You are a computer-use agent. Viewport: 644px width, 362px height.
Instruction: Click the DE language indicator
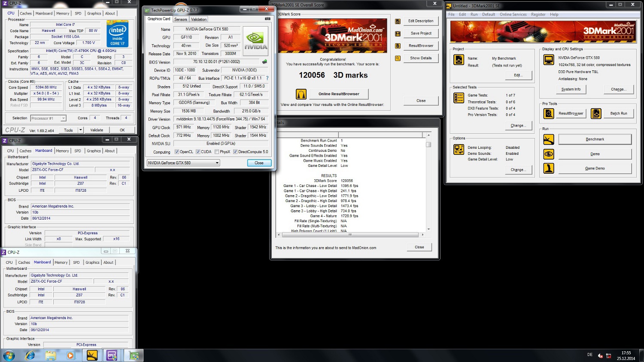[x=590, y=355]
